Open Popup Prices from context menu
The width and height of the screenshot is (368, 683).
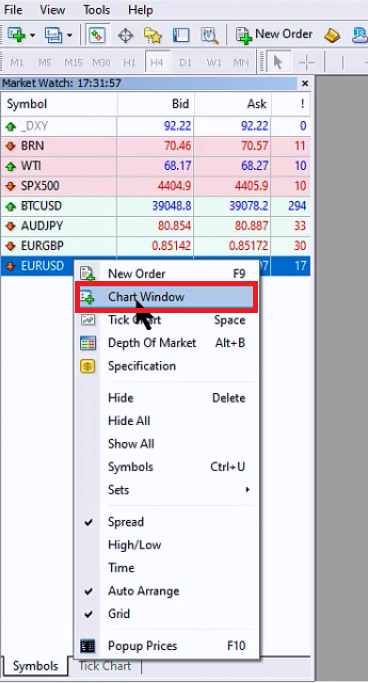(x=167, y=646)
